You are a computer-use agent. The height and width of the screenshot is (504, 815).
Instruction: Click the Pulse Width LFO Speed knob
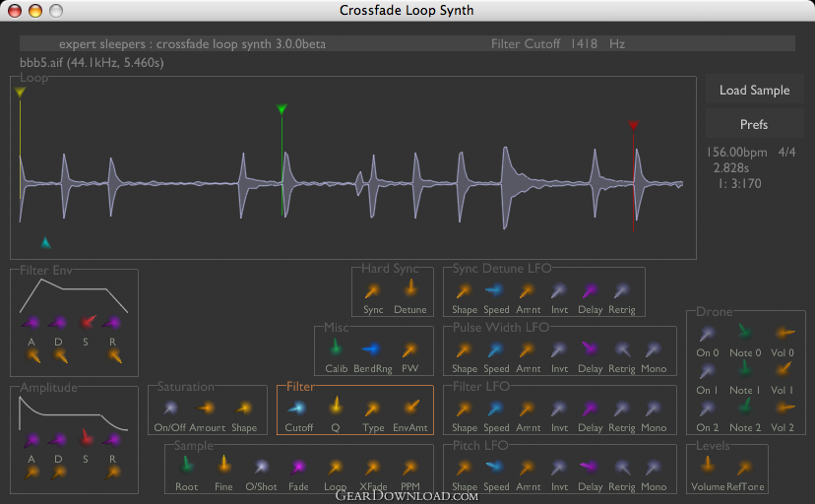pos(495,350)
